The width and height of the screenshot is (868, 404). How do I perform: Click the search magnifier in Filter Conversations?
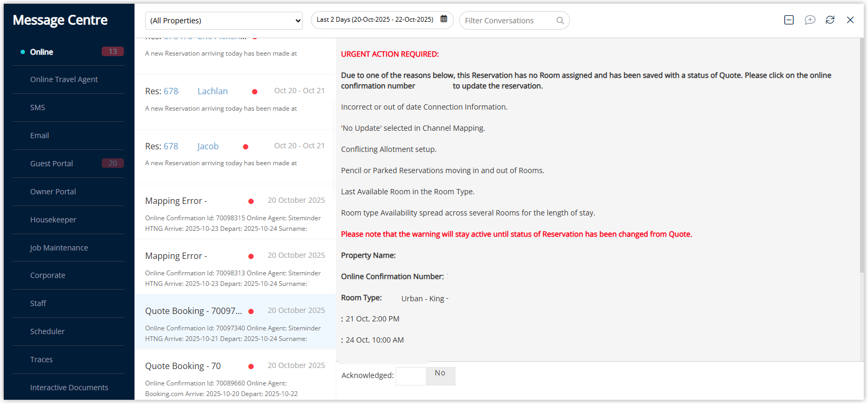click(x=560, y=21)
